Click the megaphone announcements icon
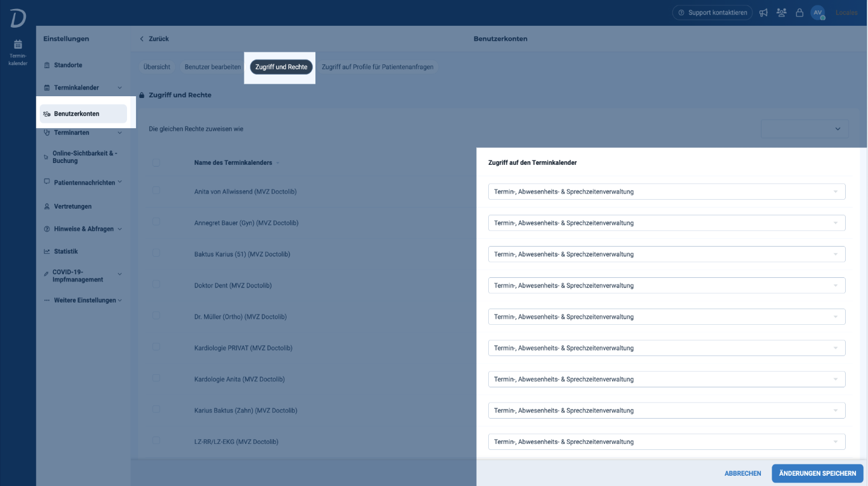The height and width of the screenshot is (486, 868). pos(763,13)
